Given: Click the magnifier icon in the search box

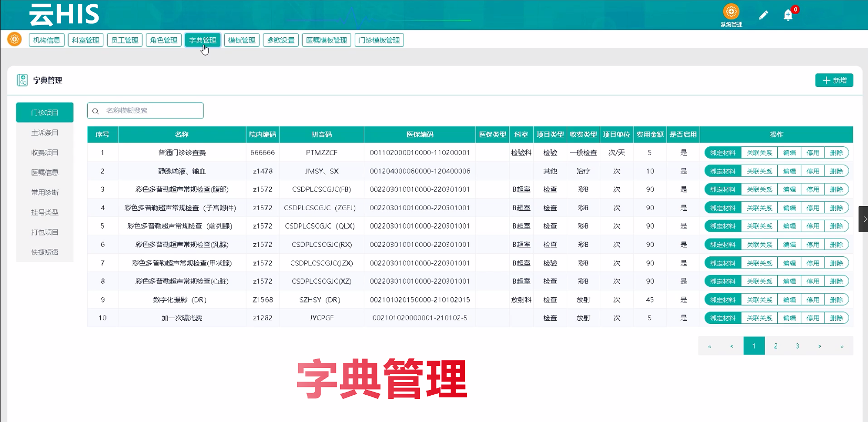Looking at the screenshot, I should pos(96,111).
